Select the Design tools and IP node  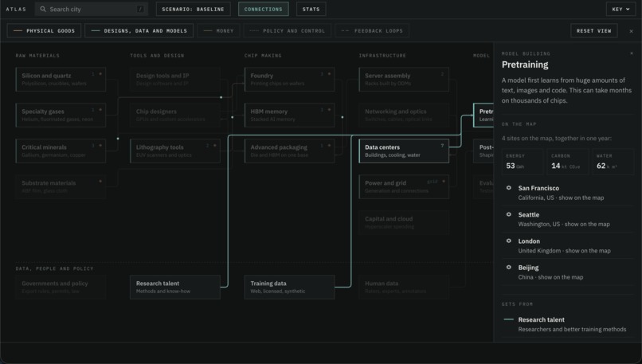(x=175, y=80)
